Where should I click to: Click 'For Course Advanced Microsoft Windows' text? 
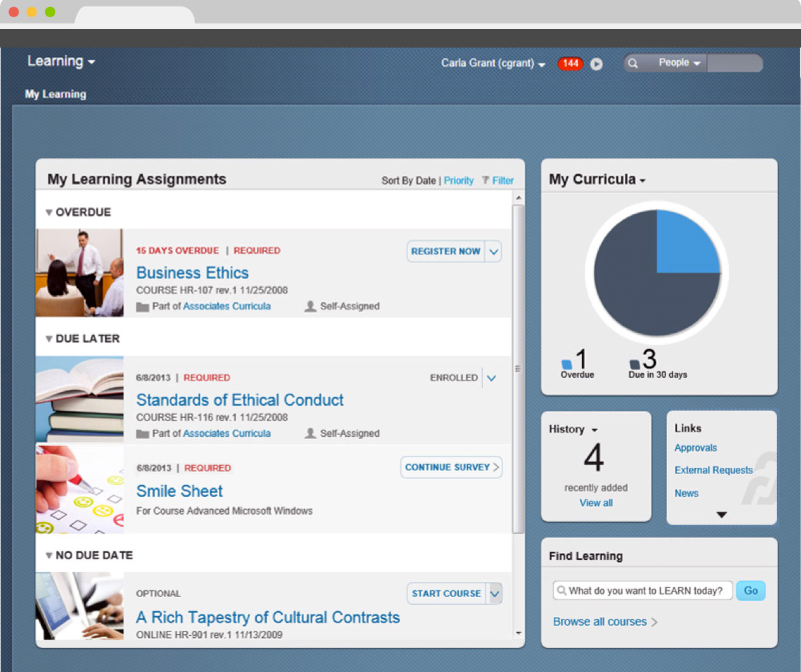pyautogui.click(x=224, y=511)
